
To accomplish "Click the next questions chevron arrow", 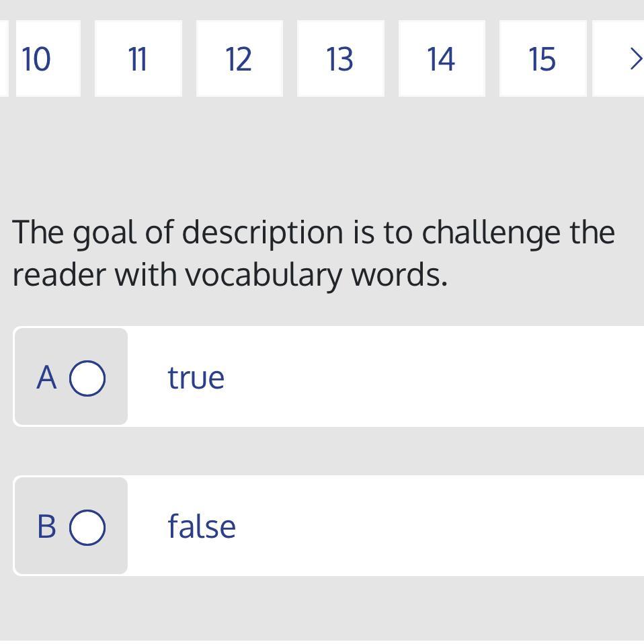I will point(633,59).
